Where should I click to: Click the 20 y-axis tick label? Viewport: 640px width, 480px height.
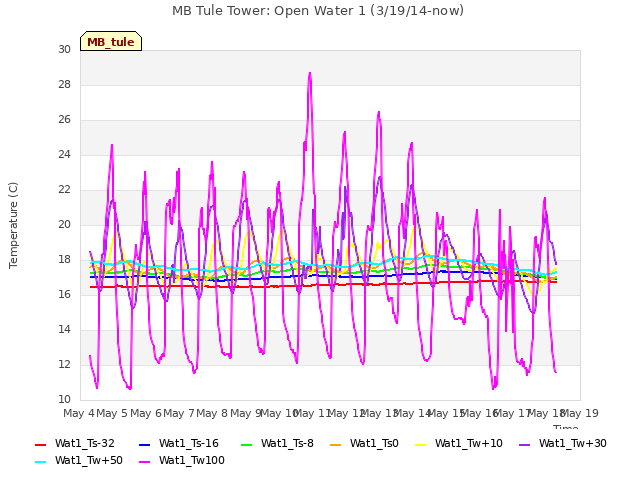[64, 224]
